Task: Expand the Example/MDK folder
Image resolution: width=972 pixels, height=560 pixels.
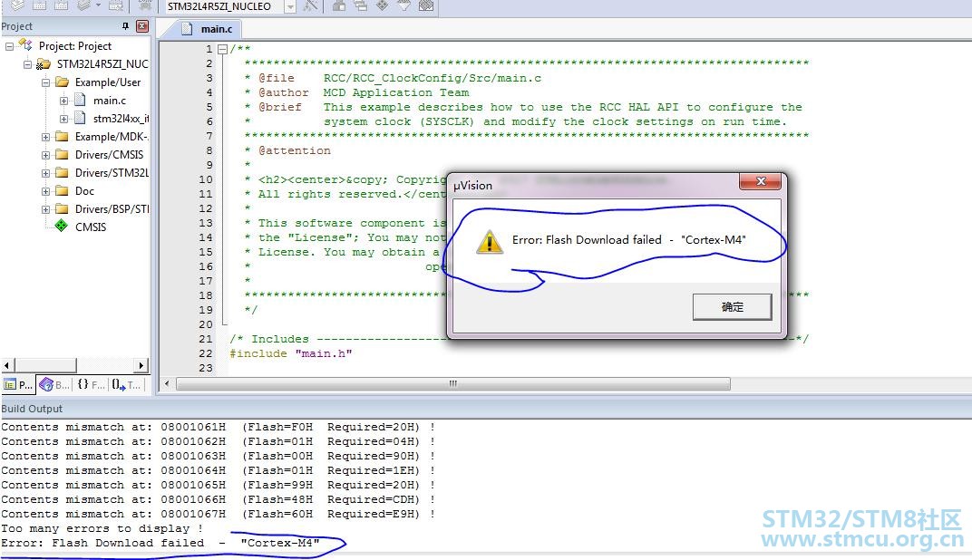Action: click(45, 137)
